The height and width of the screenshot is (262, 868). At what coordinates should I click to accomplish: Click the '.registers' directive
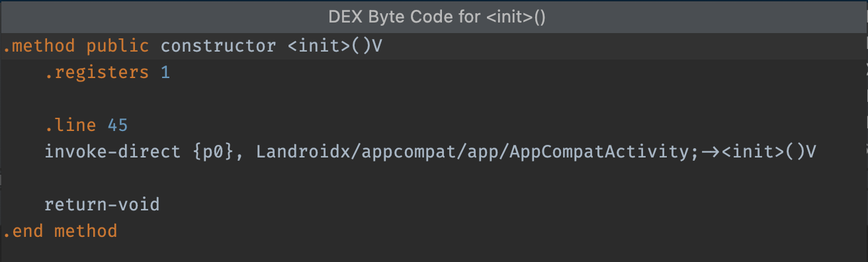pyautogui.click(x=97, y=73)
